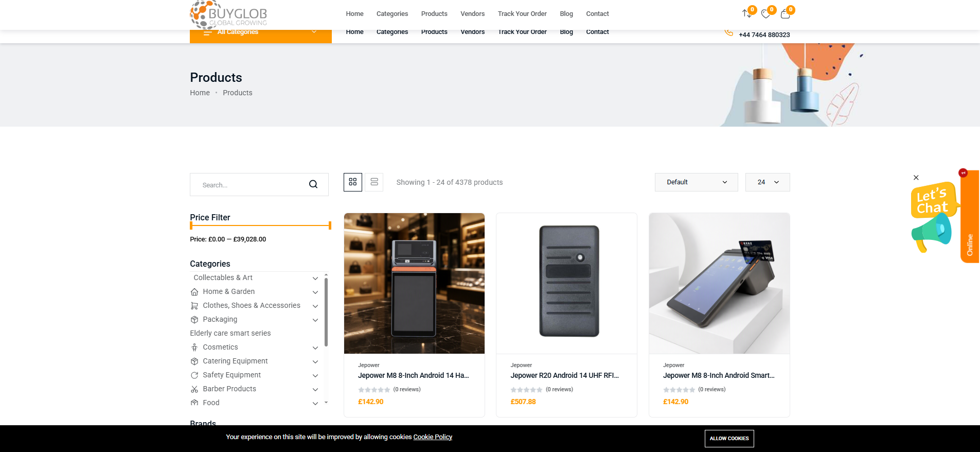Click the Home & Garden house icon
The width and height of the screenshot is (980, 452).
(194, 292)
